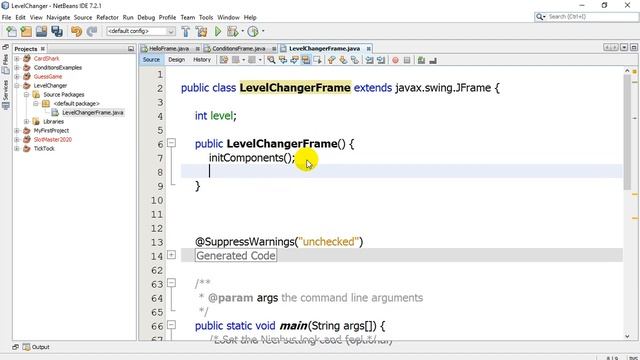Viewport: 640px width, 360px height.
Task: Click the Open Project icon
Action: click(x=41, y=31)
